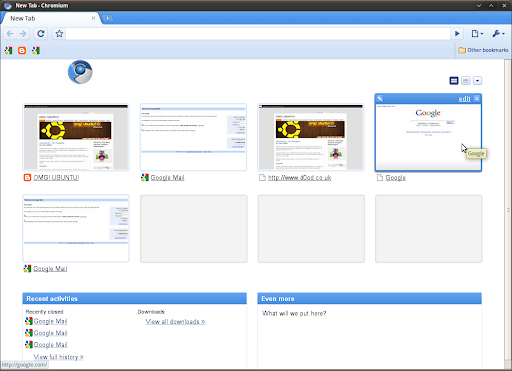
Task: Click the Google Mail link under second thumbnail
Action: [167, 178]
